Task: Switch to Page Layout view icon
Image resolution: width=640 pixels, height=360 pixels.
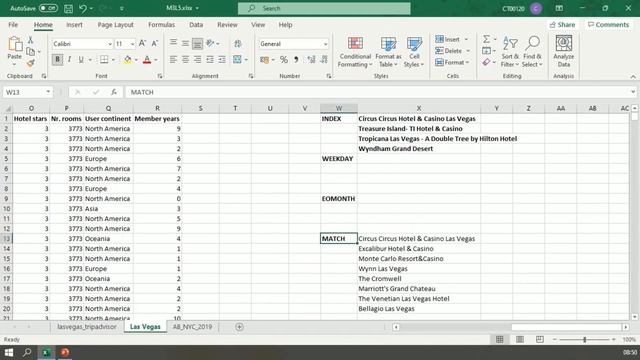Action: [x=520, y=340]
